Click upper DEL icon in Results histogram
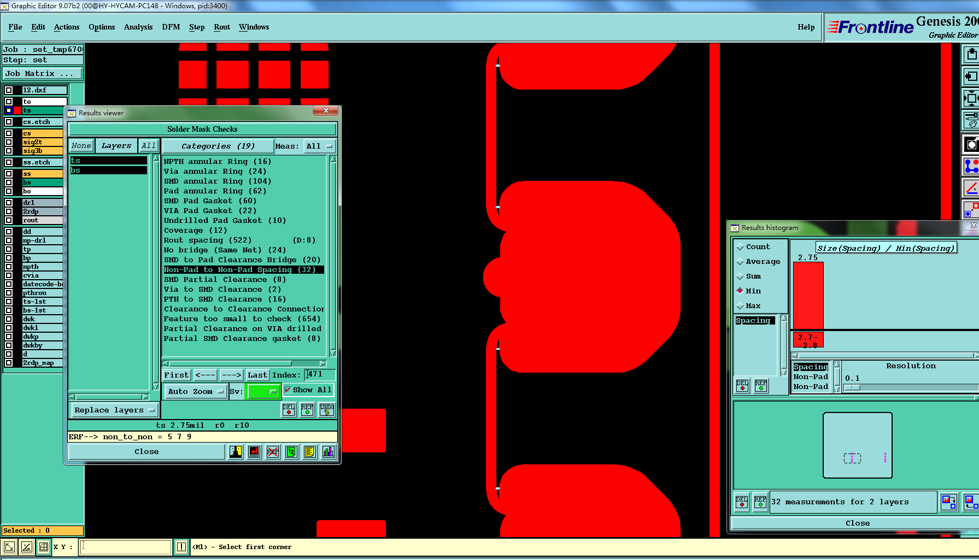Viewport: 979px width, 560px height. pyautogui.click(x=742, y=386)
